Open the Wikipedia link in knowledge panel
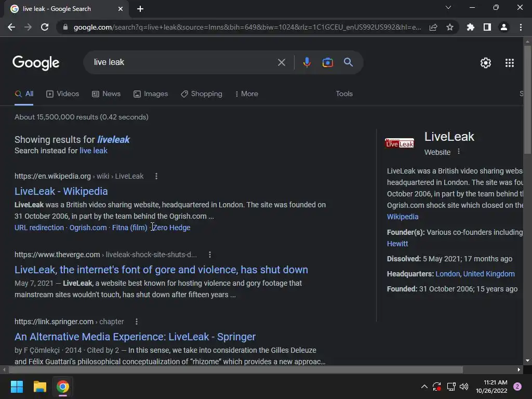 [403, 217]
